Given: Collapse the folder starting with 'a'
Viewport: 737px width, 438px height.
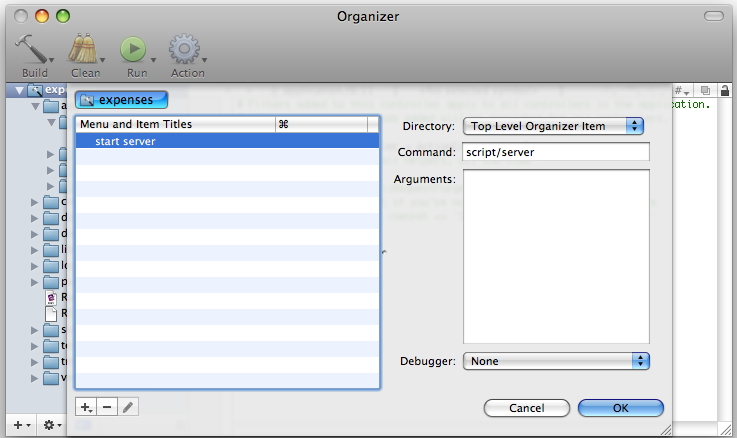Looking at the screenshot, I should (35, 107).
